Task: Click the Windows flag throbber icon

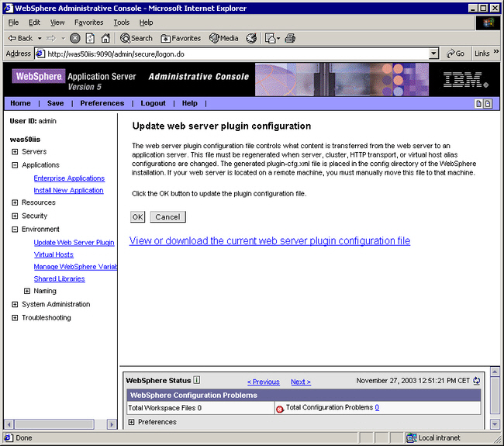Action: coord(488,22)
